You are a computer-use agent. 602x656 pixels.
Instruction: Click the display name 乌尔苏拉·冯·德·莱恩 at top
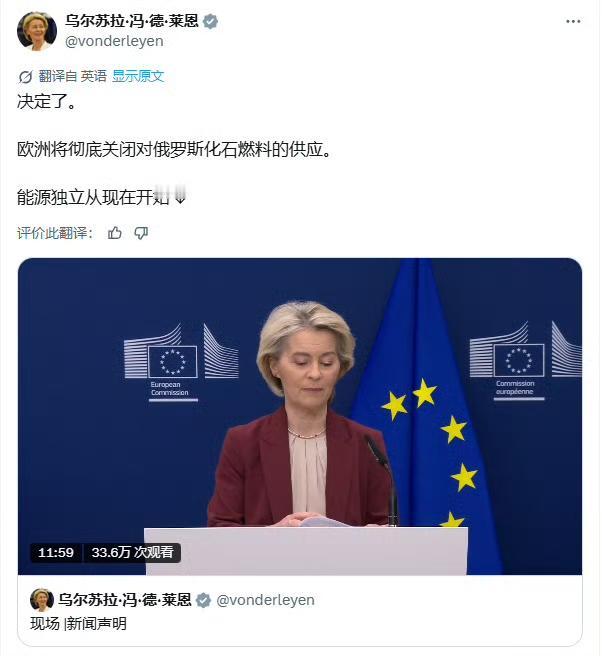(131, 21)
